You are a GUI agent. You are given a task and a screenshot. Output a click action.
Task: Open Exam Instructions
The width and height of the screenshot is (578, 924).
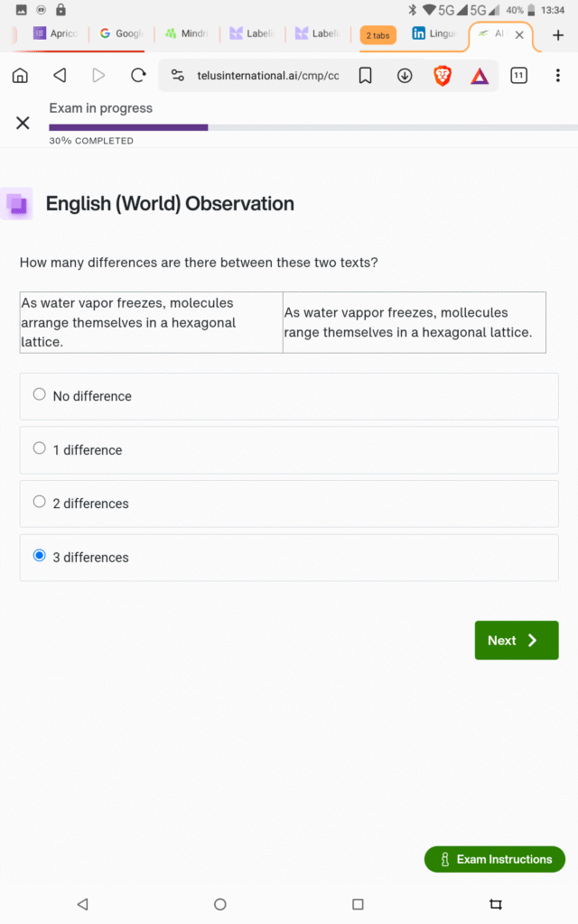(494, 859)
